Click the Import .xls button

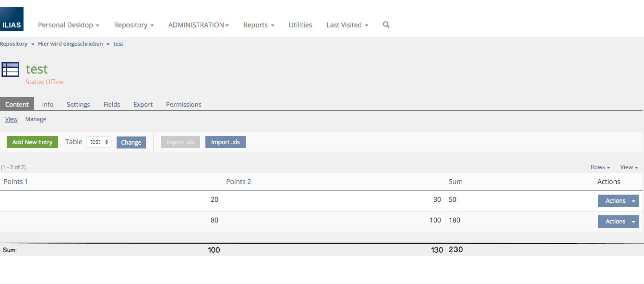coord(225,142)
